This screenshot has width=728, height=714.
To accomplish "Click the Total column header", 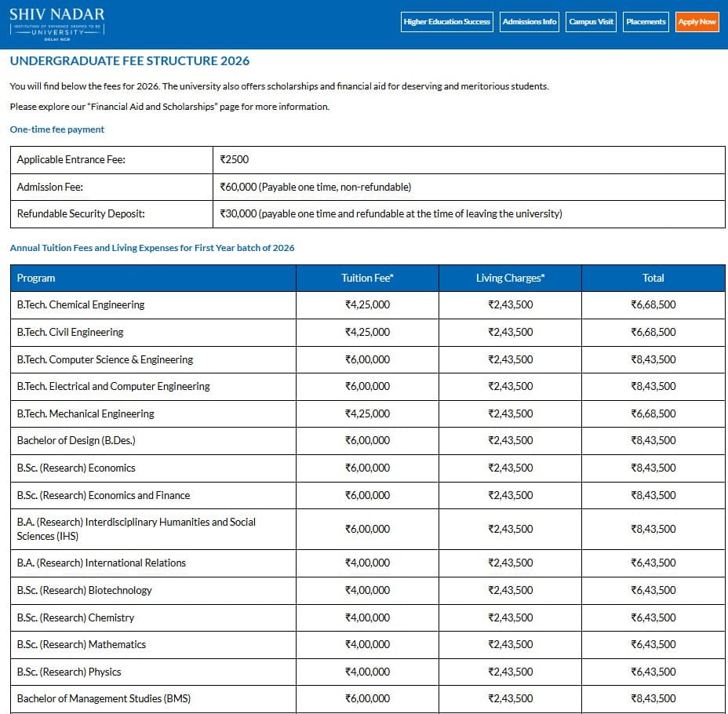I will pos(653,278).
